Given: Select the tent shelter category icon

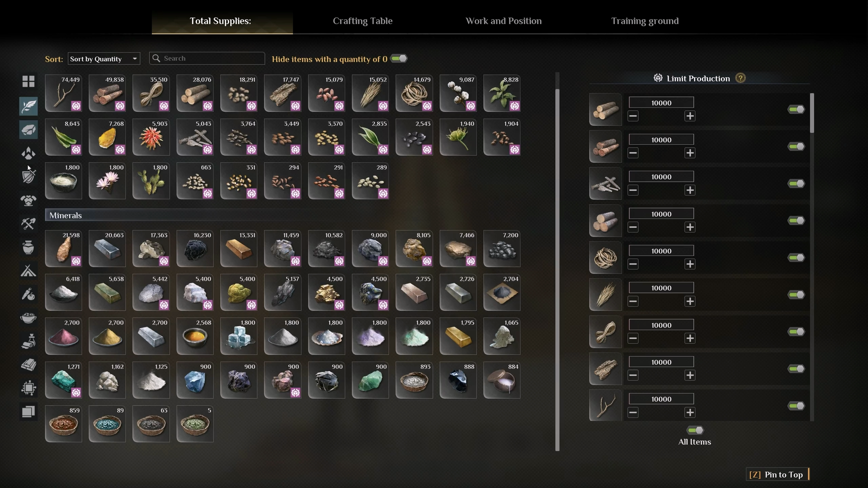Looking at the screenshot, I should pos(28,271).
